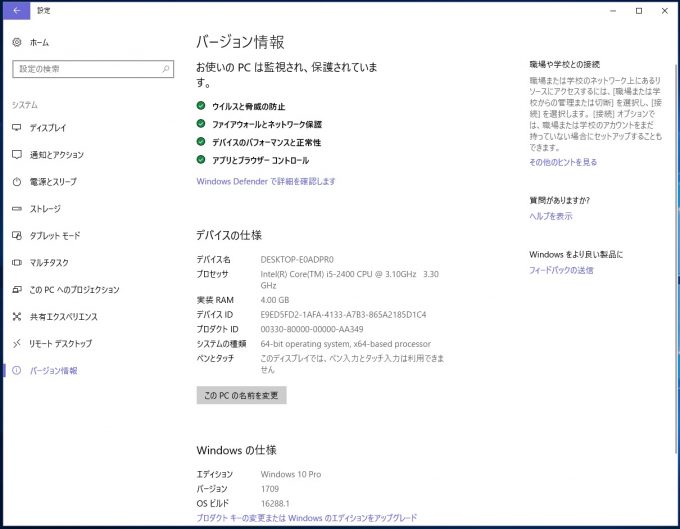Open Windows Defender で詳細を確認します link

pyautogui.click(x=266, y=181)
